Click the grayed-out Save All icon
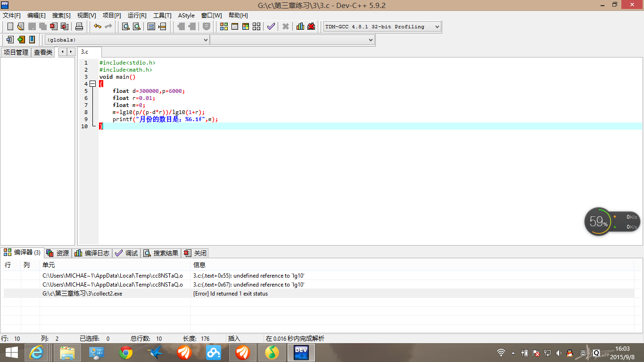The image size is (644, 362). point(43,26)
